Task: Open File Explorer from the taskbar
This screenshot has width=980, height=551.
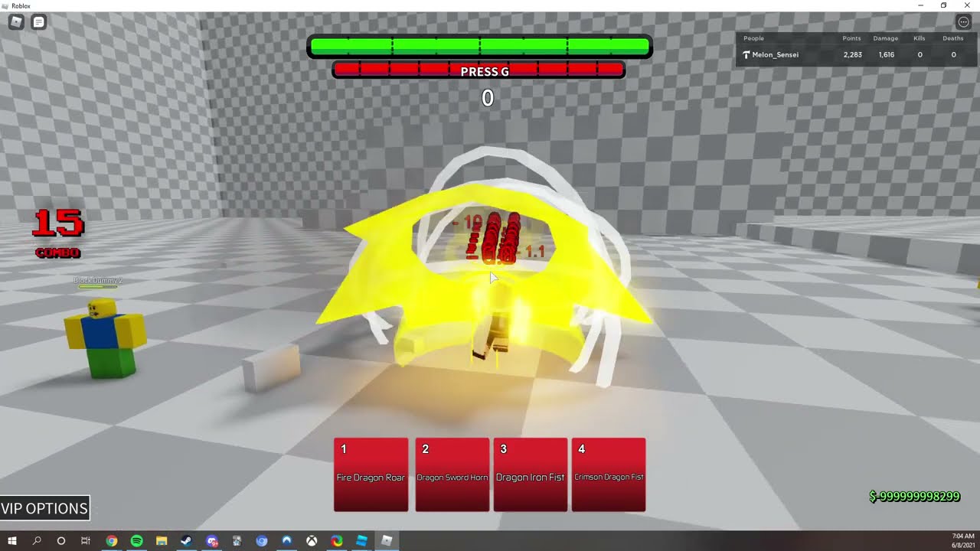Action: tap(162, 541)
